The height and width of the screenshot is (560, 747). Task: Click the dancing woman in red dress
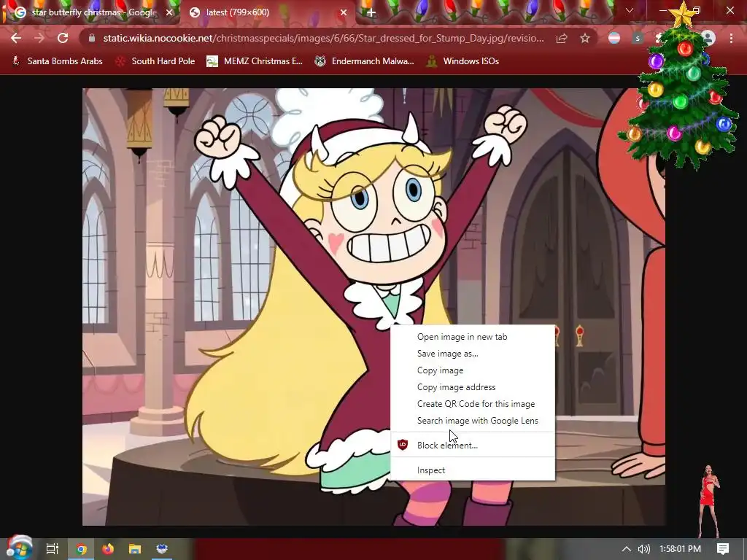pos(709,500)
